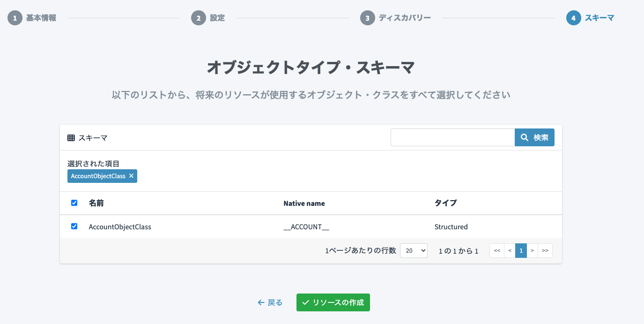Jump to the first page with <<
The image size is (644, 324).
(497, 250)
